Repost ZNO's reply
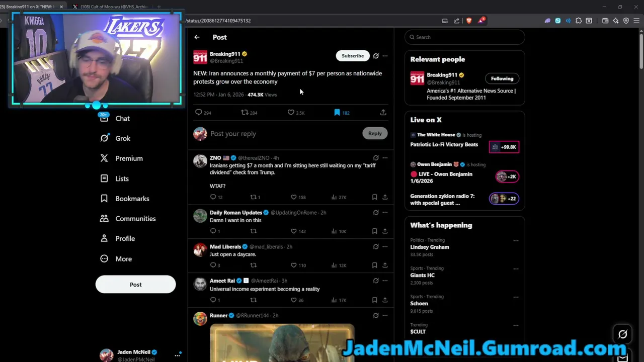Viewport: 644px width, 362px height. point(254,197)
